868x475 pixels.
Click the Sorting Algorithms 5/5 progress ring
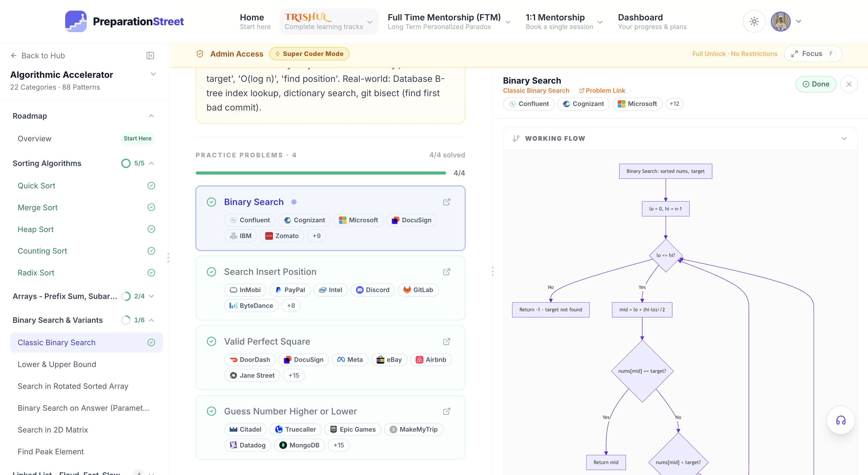tap(126, 163)
